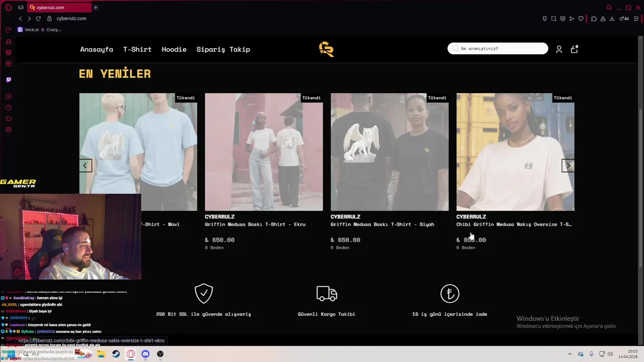Click the Opera GX taskbar icon

131,354
